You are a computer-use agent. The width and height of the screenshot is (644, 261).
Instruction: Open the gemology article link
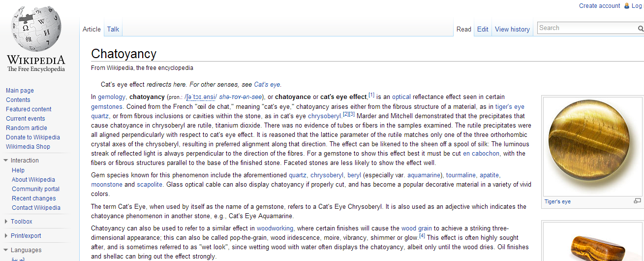(x=112, y=97)
